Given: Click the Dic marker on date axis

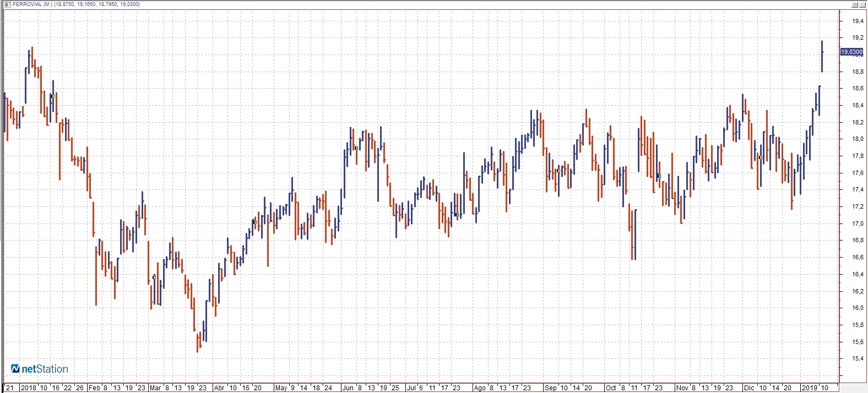Looking at the screenshot, I should pos(749,388).
